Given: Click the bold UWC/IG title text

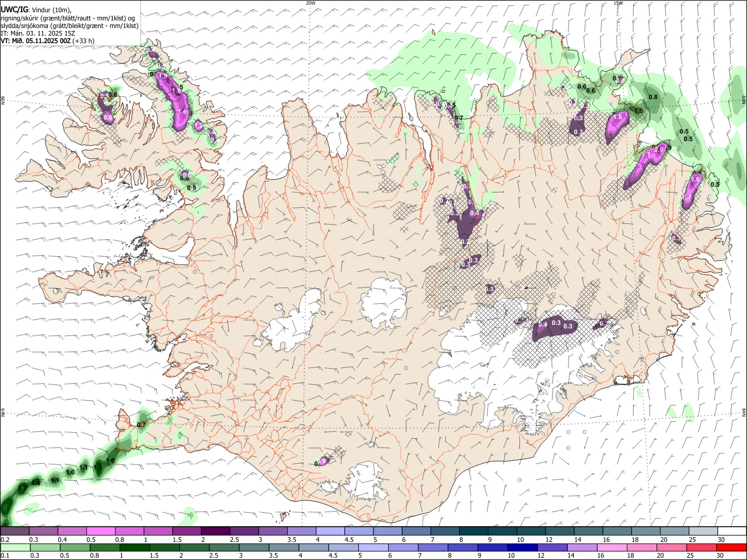Looking at the screenshot, I should tap(14, 10).
